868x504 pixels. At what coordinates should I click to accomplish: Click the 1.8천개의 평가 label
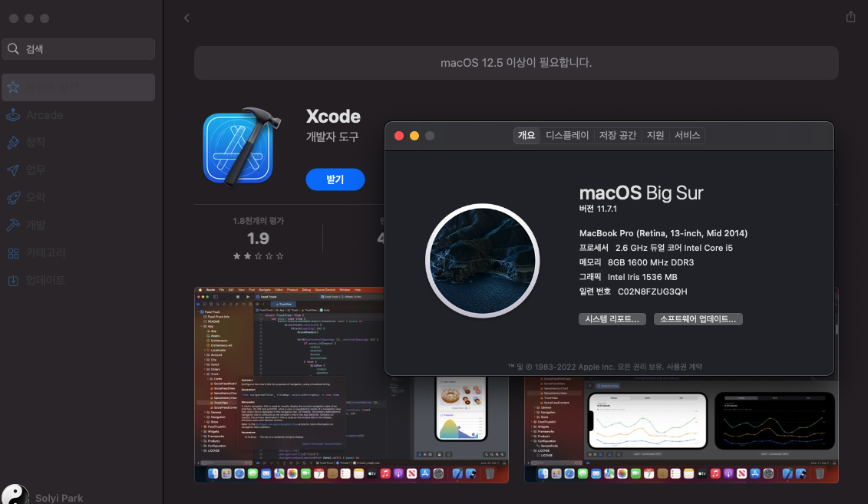[258, 221]
